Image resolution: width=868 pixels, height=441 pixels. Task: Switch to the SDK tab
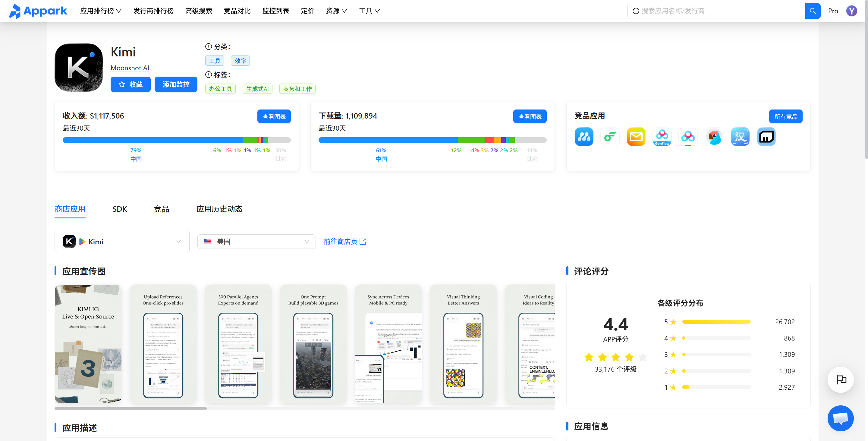coord(120,209)
